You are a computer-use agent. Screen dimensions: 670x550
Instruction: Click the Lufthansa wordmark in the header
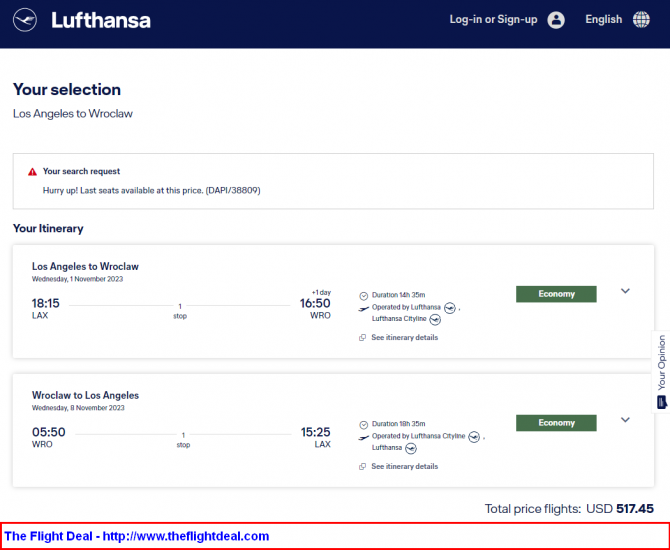point(101,20)
